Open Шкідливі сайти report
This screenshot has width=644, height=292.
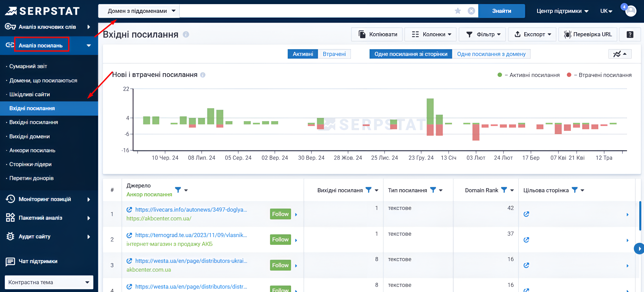tap(30, 94)
